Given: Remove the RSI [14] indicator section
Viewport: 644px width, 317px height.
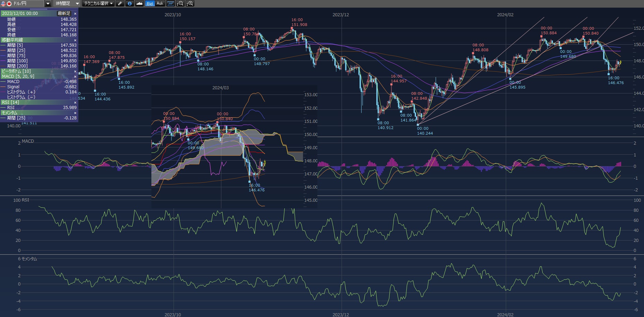Looking at the screenshot, I should click(x=75, y=102).
